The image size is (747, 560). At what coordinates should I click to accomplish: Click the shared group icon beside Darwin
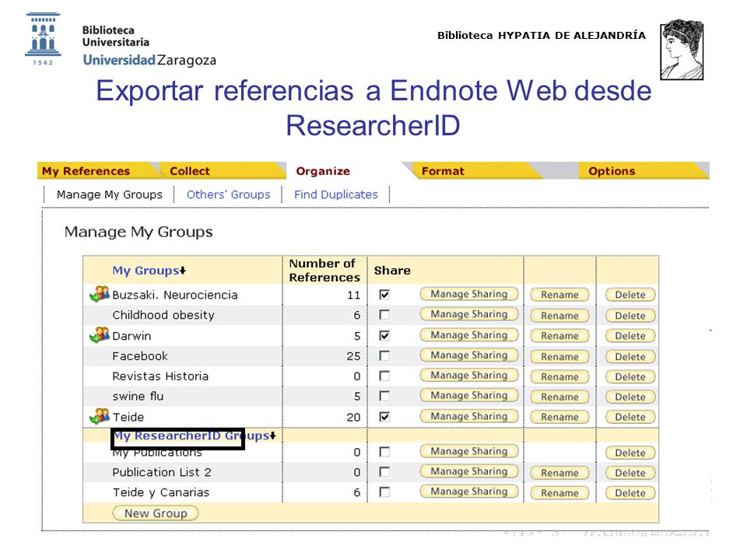pyautogui.click(x=100, y=334)
